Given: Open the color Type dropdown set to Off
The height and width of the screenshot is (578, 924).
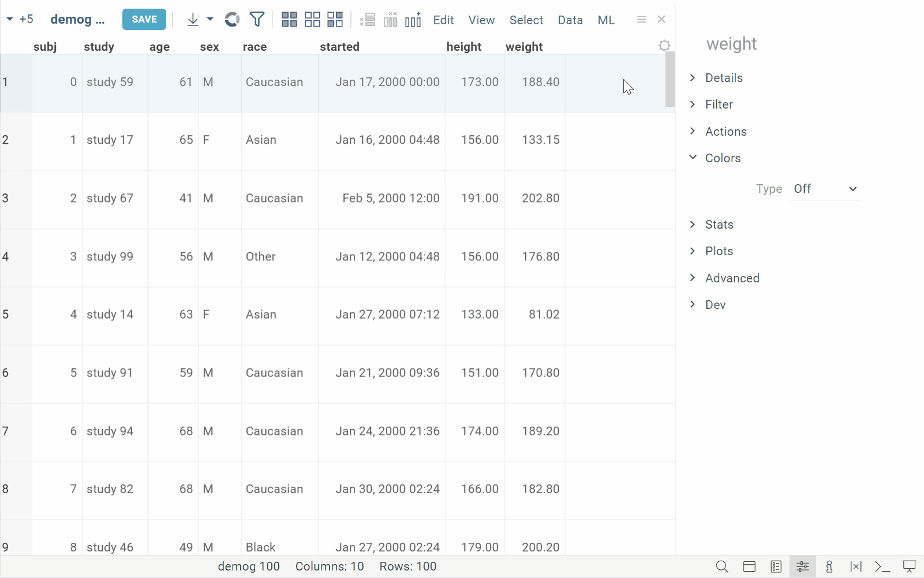Looking at the screenshot, I should [825, 189].
